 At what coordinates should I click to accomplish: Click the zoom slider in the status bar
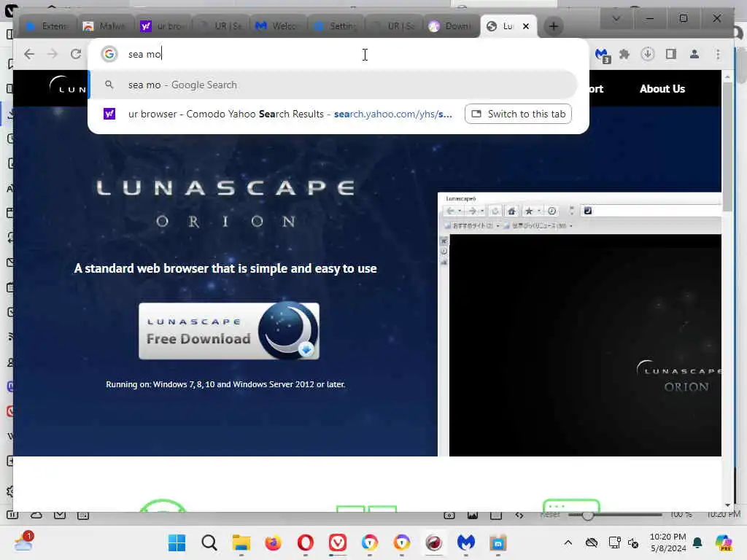click(x=614, y=515)
